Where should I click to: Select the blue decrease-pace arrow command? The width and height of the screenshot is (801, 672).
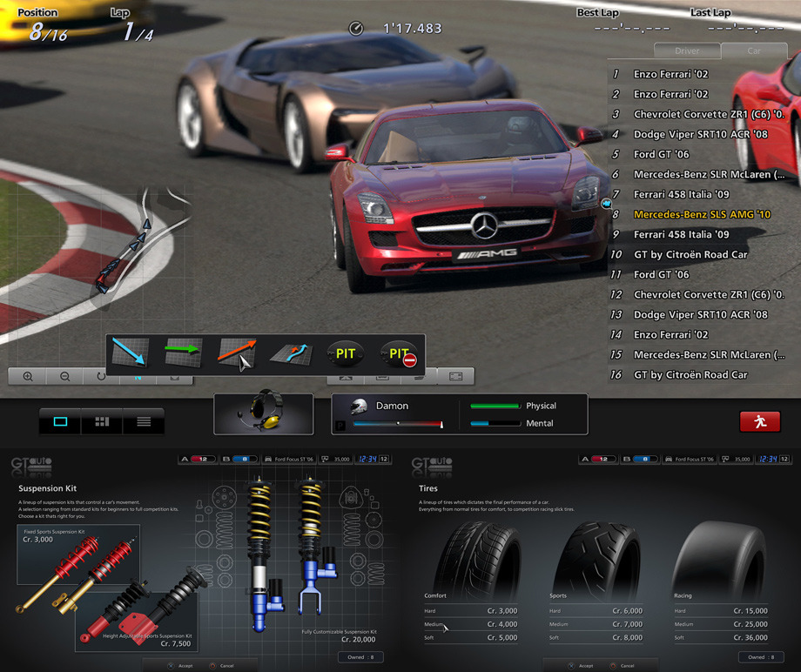click(x=131, y=353)
